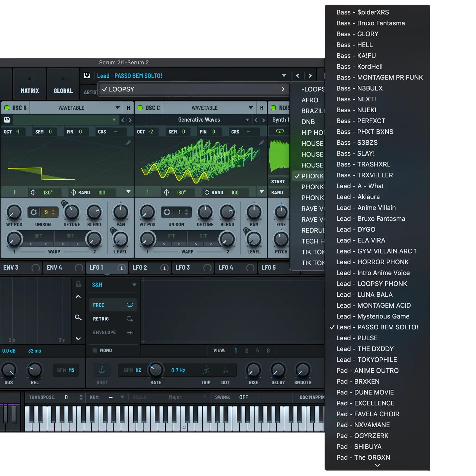Open OSC C Generative Waves wavetable dropdown
This screenshot has height=476, width=476.
[247, 120]
